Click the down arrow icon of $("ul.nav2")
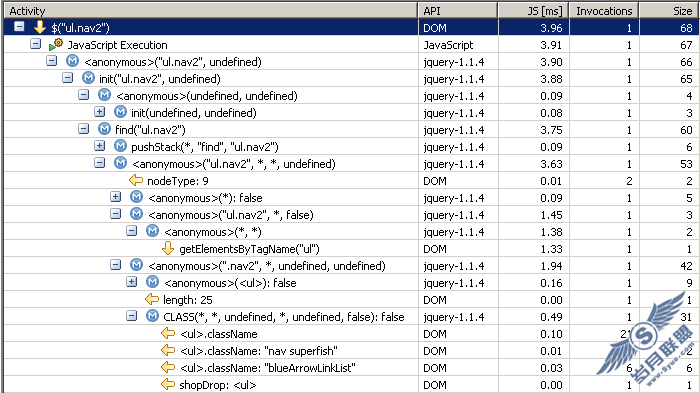The height and width of the screenshot is (393, 700). pos(40,27)
